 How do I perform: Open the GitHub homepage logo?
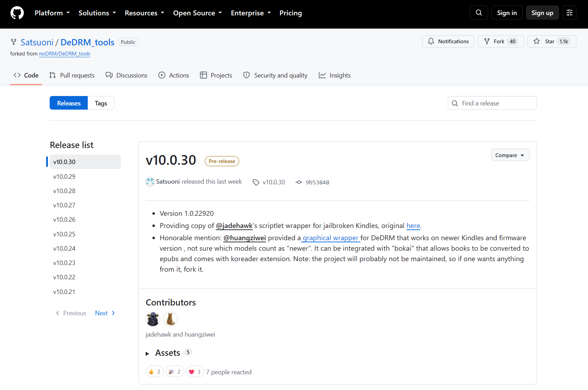click(17, 13)
